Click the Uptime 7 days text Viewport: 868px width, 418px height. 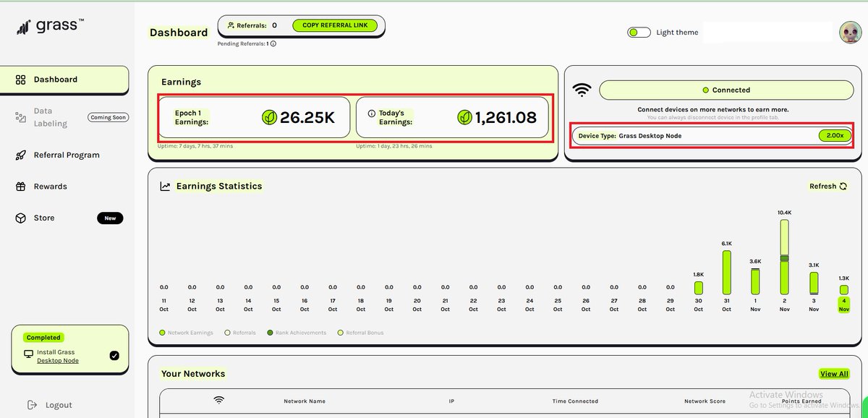pyautogui.click(x=195, y=146)
